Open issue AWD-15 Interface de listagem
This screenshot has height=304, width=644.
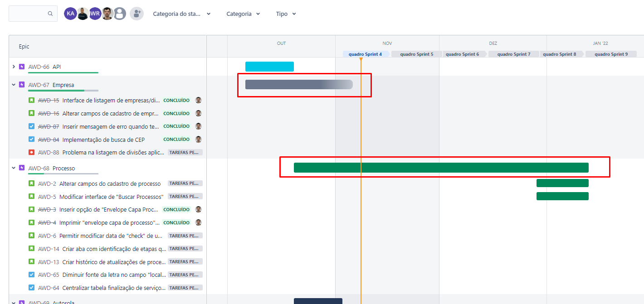(x=111, y=101)
